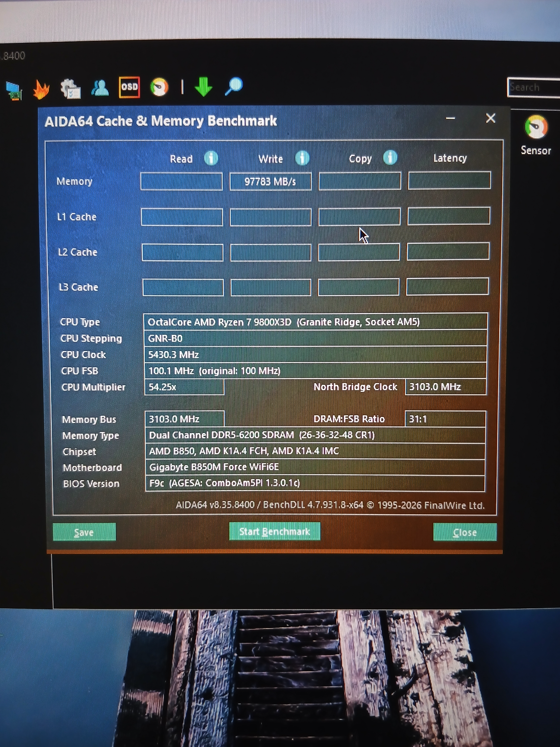Open the Sensor gauge icon on right

click(x=536, y=127)
